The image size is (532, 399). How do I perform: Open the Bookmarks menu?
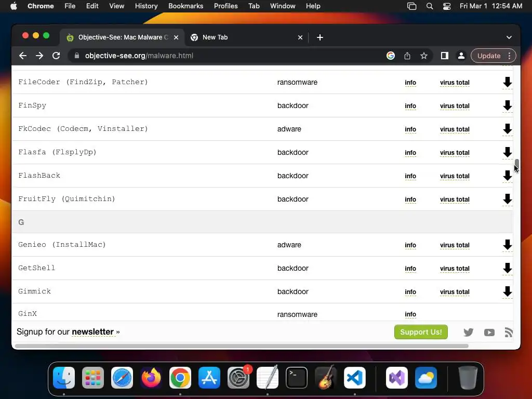tap(185, 6)
